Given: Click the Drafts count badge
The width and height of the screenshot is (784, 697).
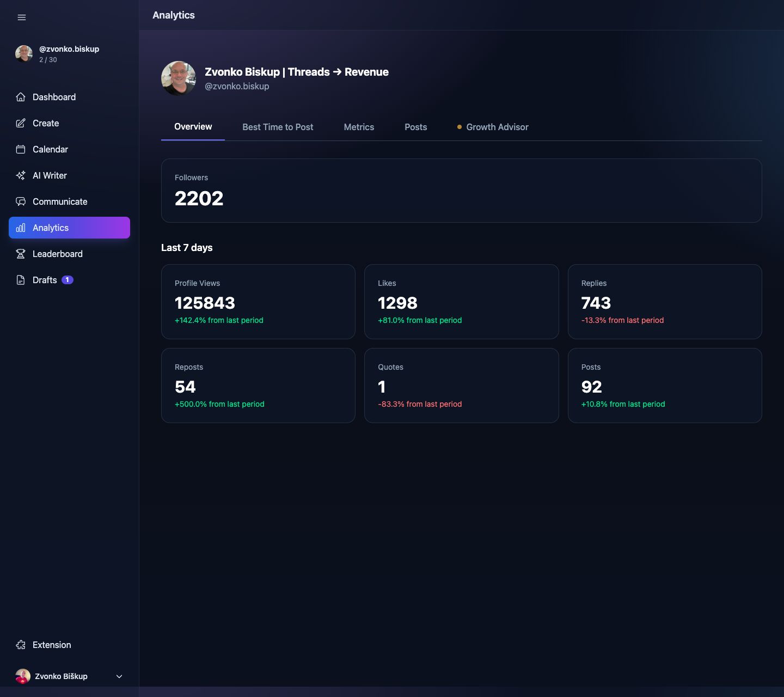Looking at the screenshot, I should coord(68,280).
